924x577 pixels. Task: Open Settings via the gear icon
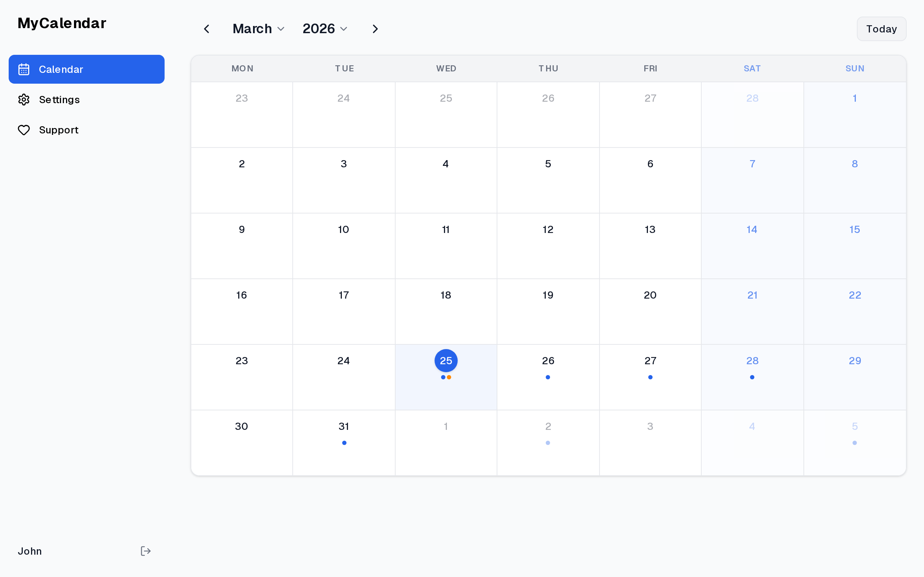pyautogui.click(x=24, y=100)
